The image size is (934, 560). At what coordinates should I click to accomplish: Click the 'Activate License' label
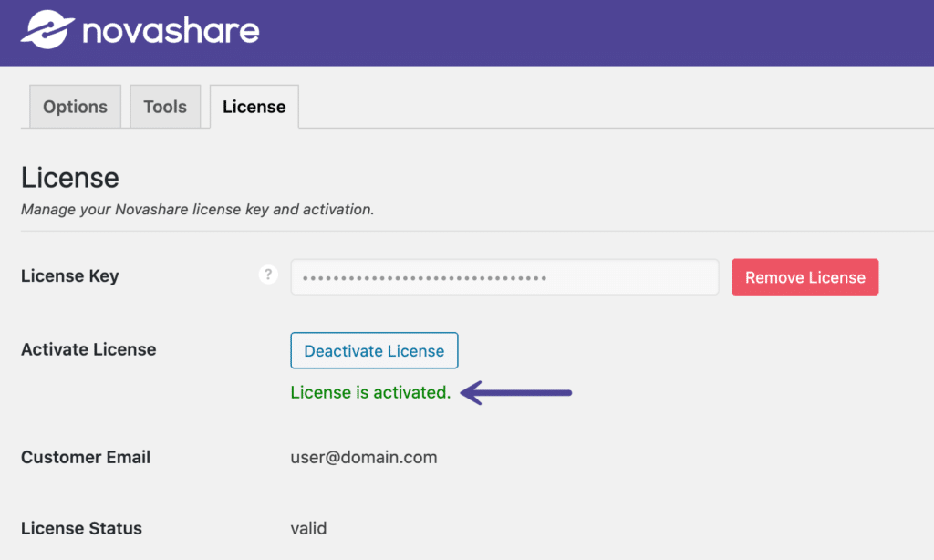[x=88, y=349]
